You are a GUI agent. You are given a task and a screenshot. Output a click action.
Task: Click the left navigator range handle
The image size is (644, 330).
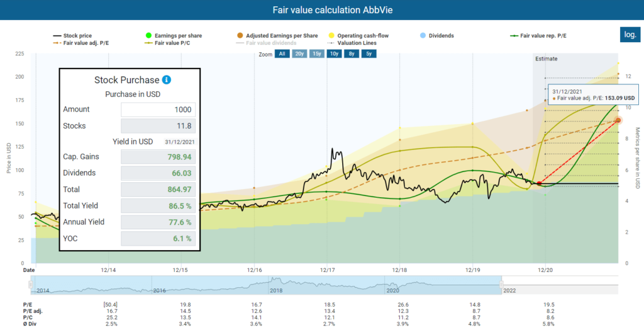click(30, 285)
